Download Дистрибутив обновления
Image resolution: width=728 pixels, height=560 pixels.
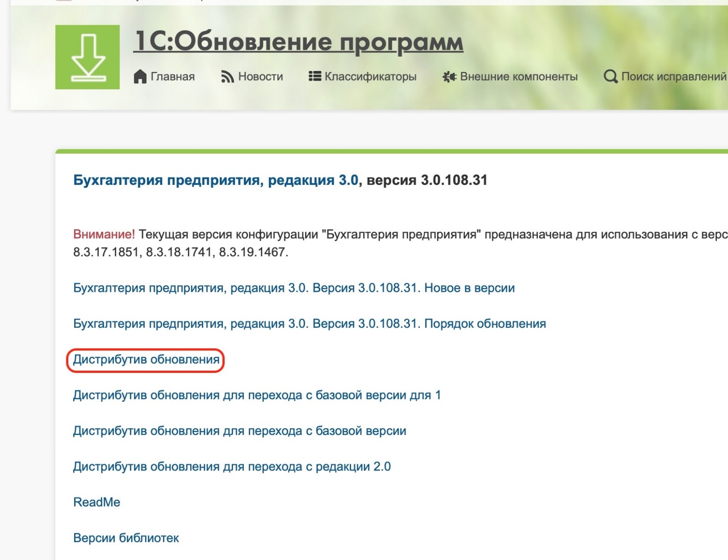(x=146, y=360)
